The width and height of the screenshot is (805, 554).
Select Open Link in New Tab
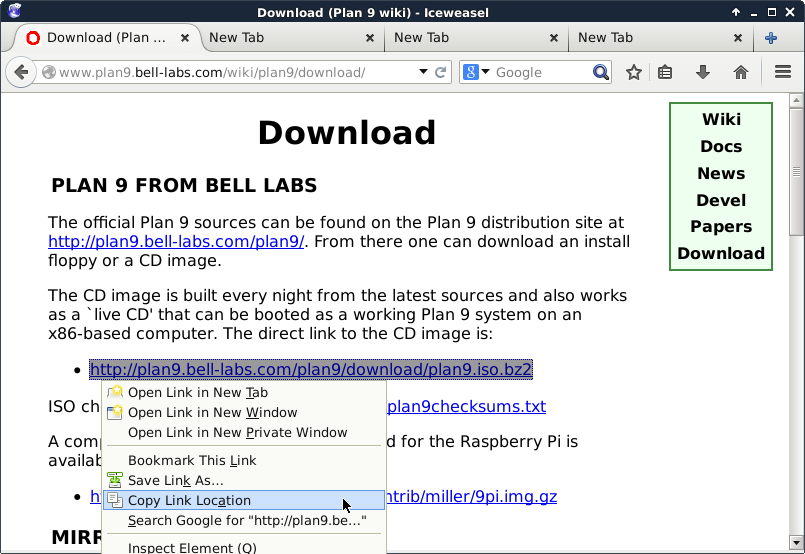197,393
